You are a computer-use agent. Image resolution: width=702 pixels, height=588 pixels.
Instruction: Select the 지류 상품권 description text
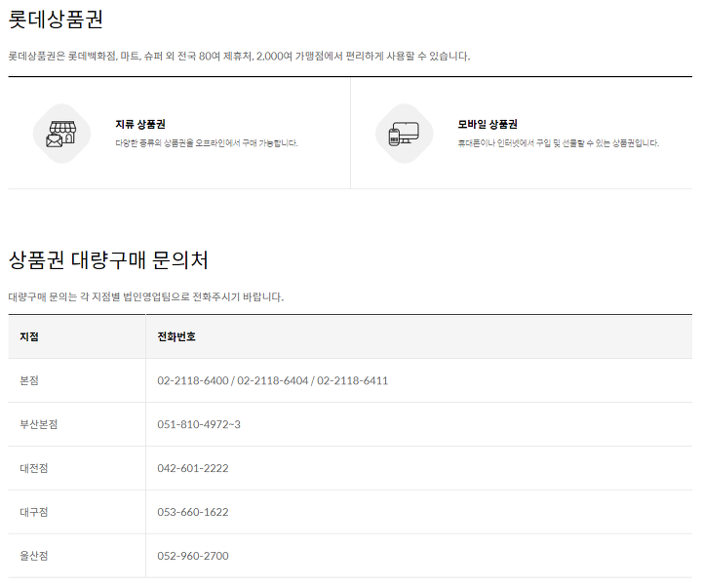pyautogui.click(x=207, y=143)
